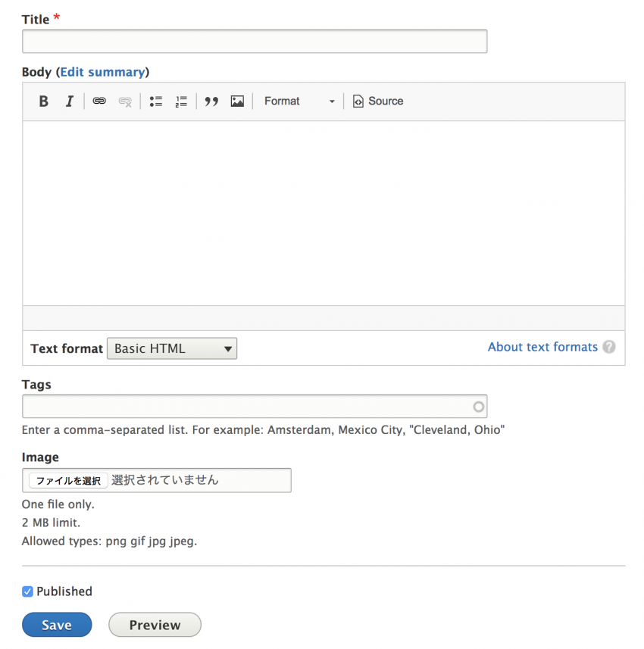Toggle bold formatting in the editor toolbar
This screenshot has width=644, height=649.
(44, 101)
